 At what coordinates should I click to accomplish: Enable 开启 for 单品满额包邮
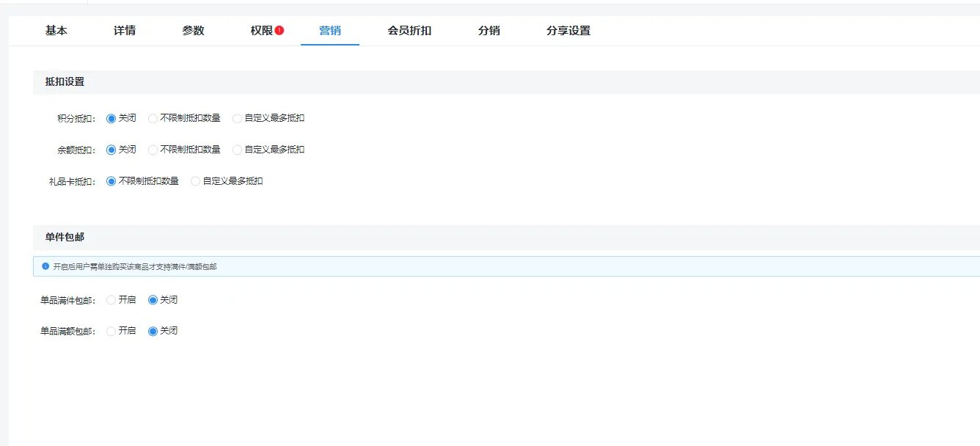click(111, 331)
